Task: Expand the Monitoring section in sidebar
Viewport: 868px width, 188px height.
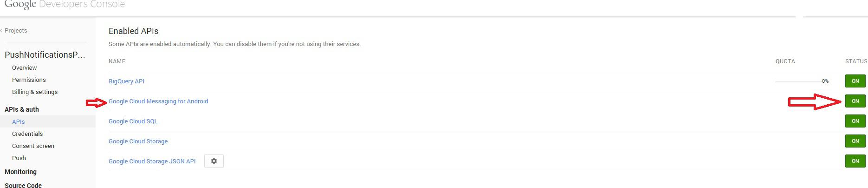Action: click(20, 172)
